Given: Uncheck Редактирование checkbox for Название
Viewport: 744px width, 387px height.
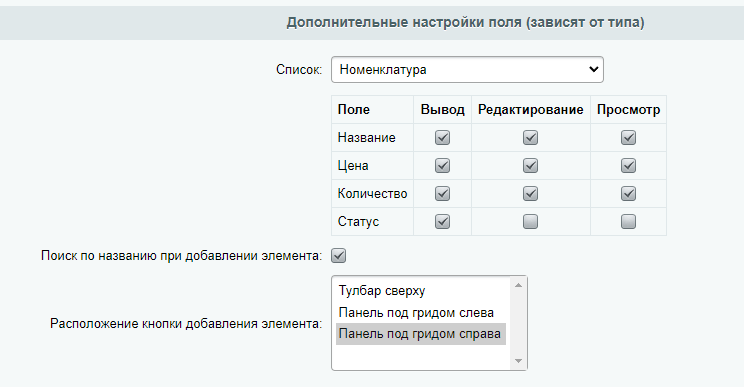Looking at the screenshot, I should pos(530,138).
